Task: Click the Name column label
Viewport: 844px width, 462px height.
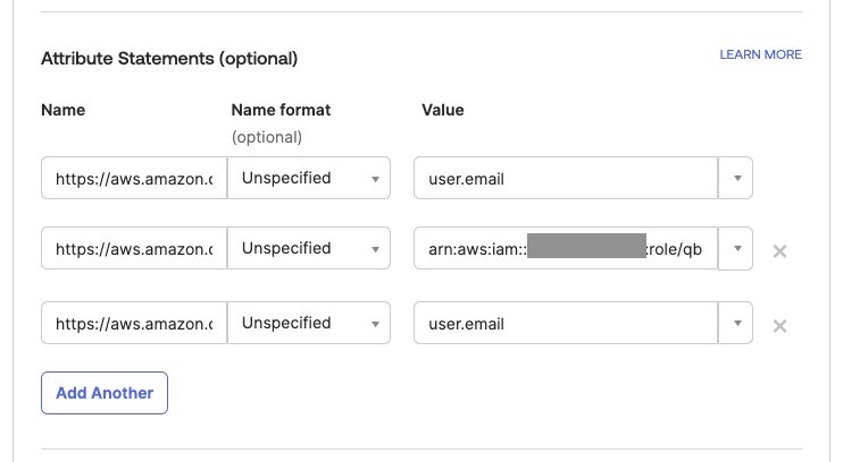Action: [63, 110]
